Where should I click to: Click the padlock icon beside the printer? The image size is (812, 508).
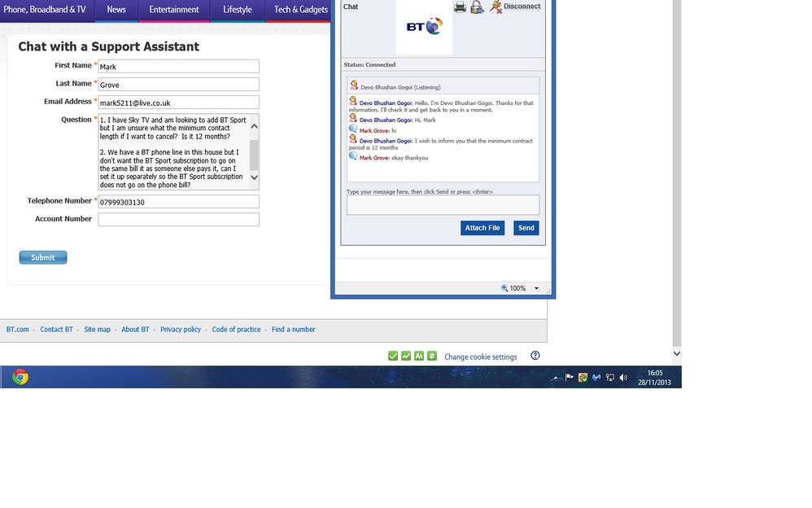477,7
